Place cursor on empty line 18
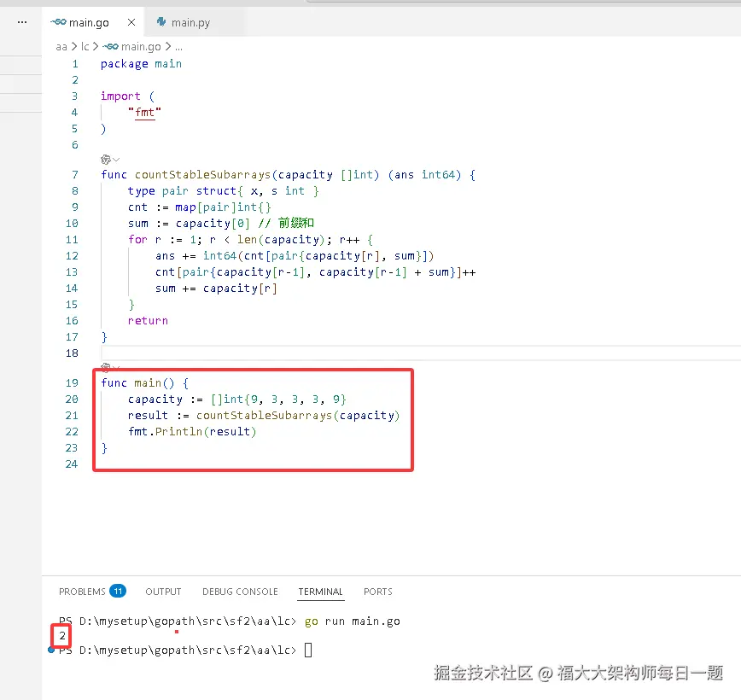 tap(421, 353)
